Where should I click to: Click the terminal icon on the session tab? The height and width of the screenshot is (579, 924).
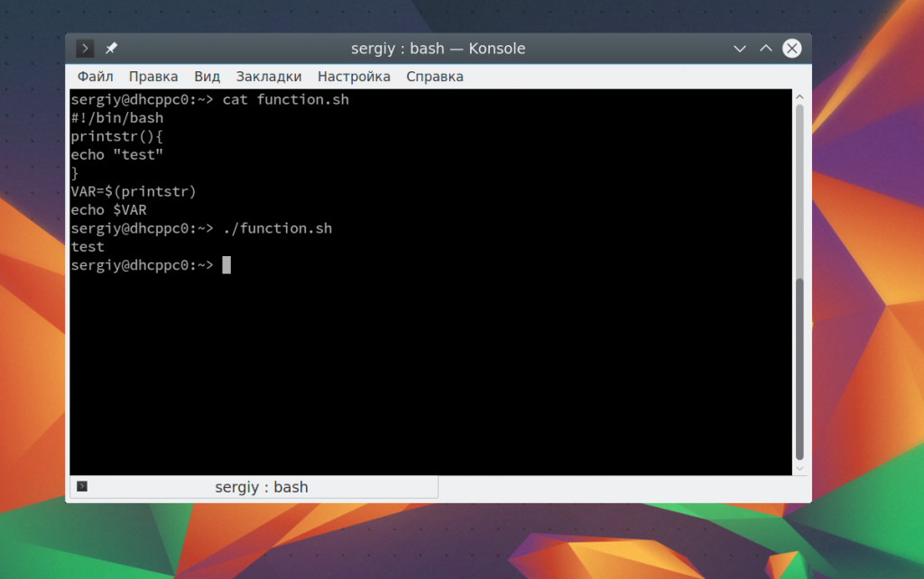pyautogui.click(x=82, y=487)
